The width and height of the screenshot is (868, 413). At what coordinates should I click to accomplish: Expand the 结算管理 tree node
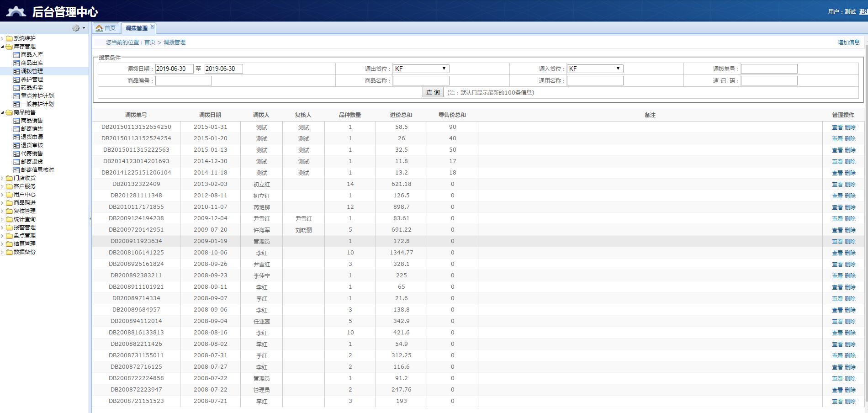2,244
